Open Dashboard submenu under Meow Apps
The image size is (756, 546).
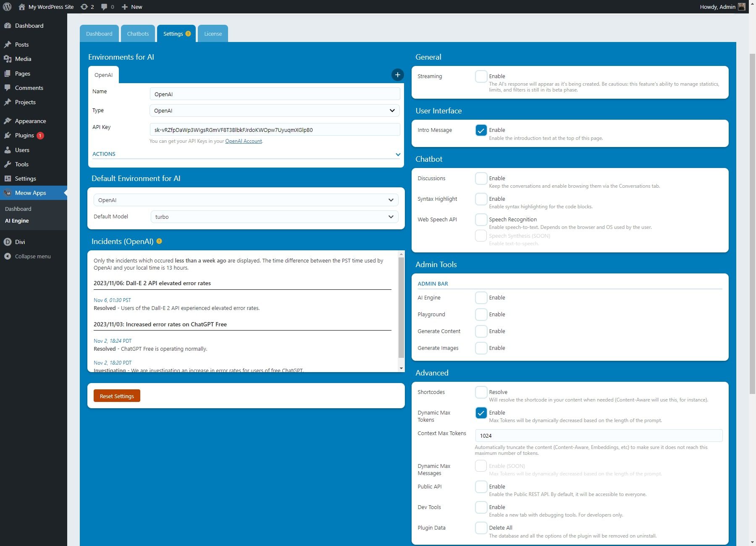point(18,209)
